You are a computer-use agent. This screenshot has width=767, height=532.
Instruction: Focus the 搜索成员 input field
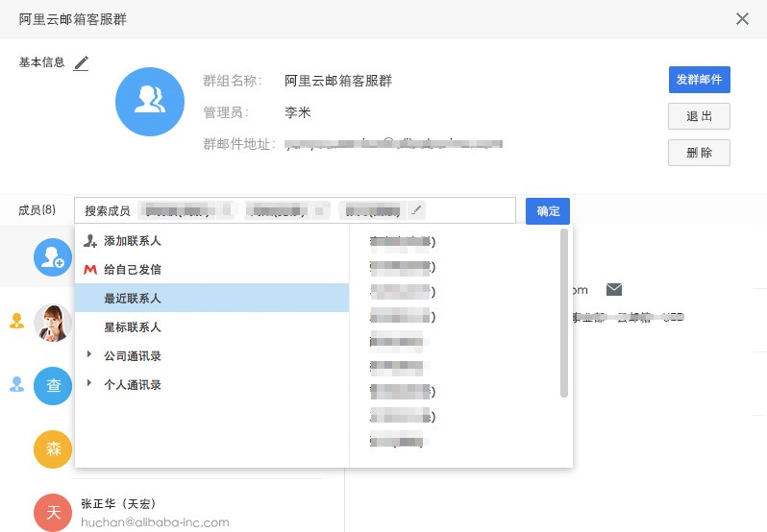(x=295, y=210)
